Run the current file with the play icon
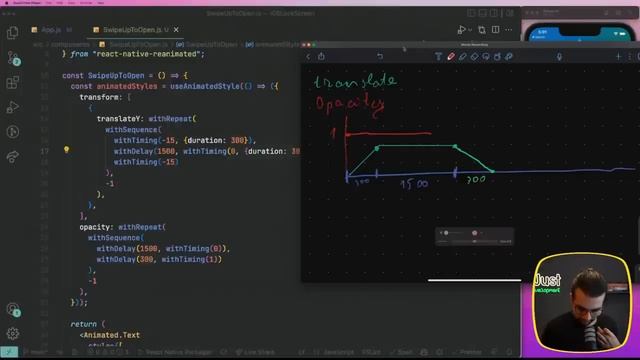The width and height of the screenshot is (640, 360). coord(461,30)
